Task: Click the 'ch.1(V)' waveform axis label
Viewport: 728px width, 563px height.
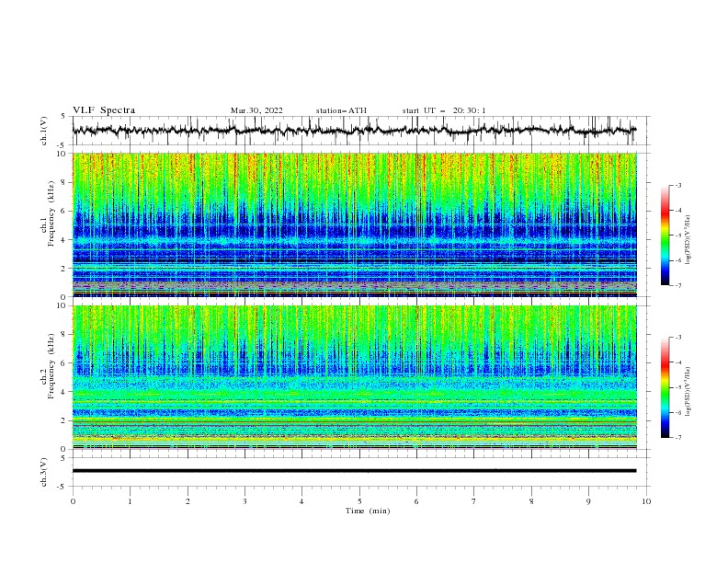Action: point(44,131)
